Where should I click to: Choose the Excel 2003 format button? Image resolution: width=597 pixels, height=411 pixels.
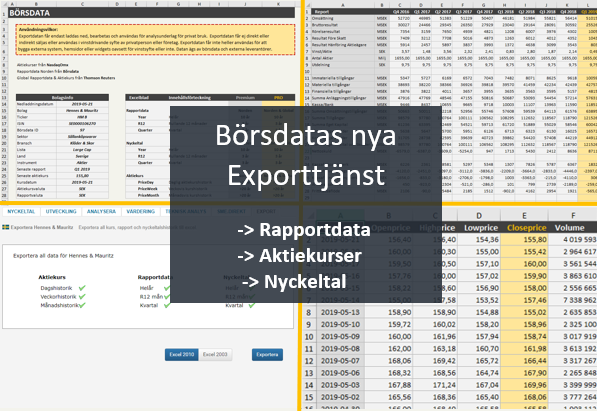click(x=215, y=354)
